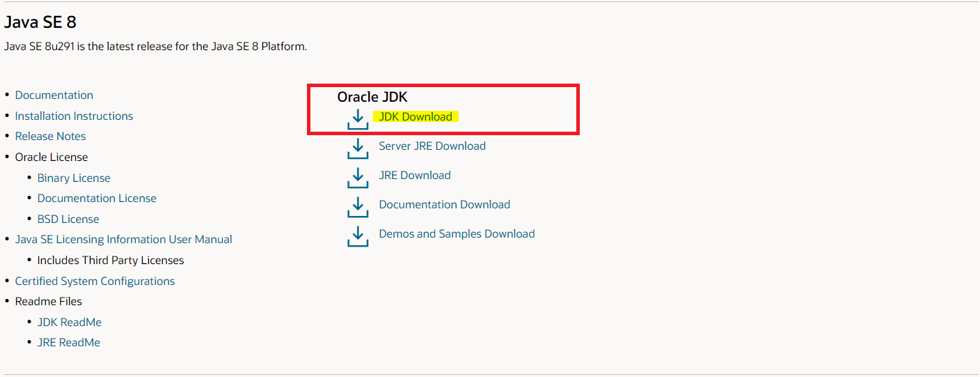The image size is (980, 377).
Task: View the Release Notes link
Action: pos(51,136)
